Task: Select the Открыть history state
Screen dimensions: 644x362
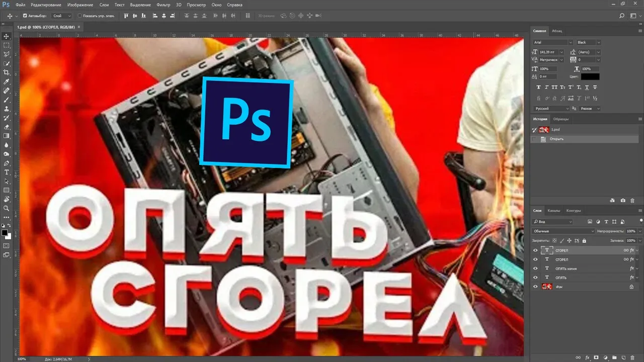Action: 585,139
